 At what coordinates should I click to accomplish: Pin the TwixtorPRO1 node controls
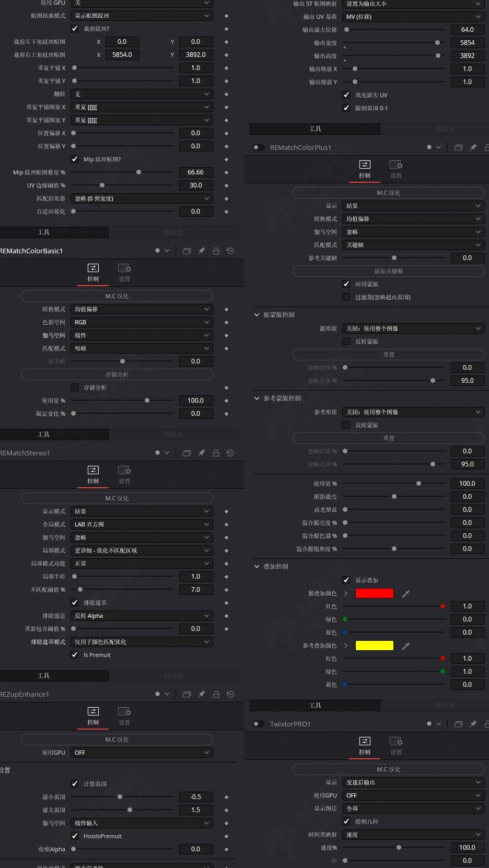click(x=473, y=724)
